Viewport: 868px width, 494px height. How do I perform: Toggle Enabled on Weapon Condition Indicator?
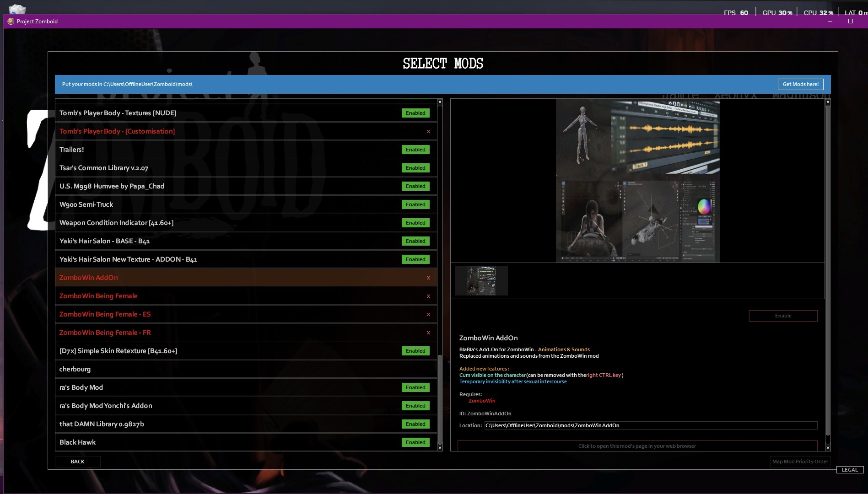[x=415, y=223]
